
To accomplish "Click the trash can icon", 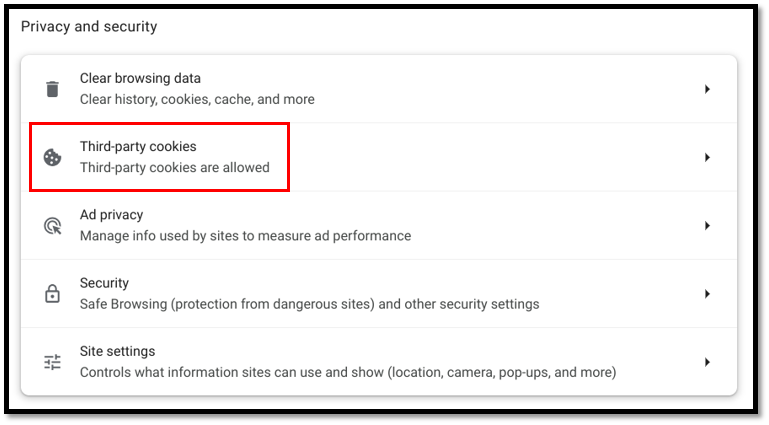I will click(52, 89).
